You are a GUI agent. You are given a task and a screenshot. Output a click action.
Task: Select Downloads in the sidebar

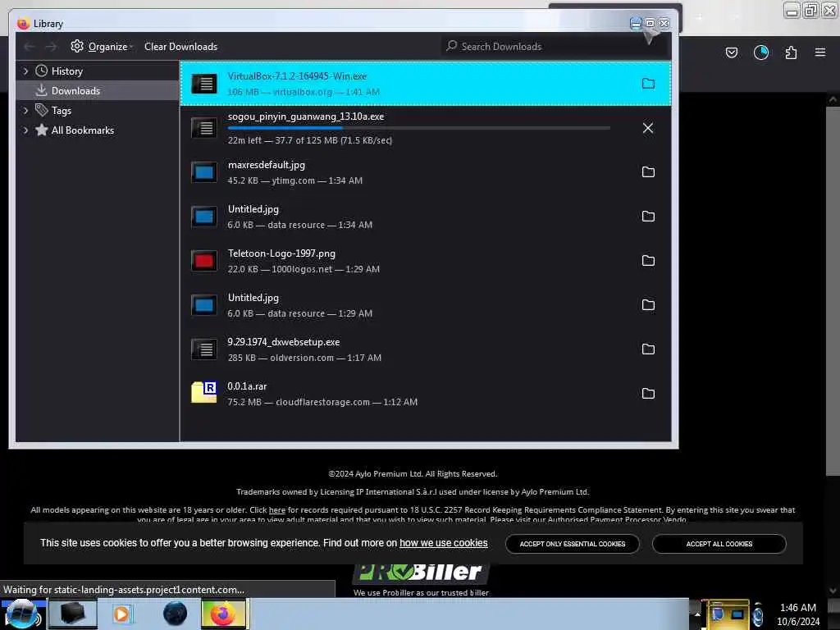click(75, 91)
